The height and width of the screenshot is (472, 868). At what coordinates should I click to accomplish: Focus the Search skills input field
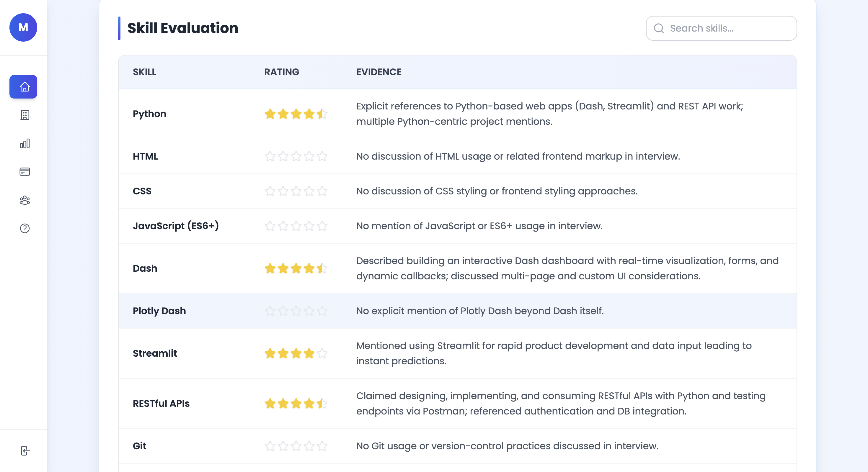pyautogui.click(x=728, y=28)
